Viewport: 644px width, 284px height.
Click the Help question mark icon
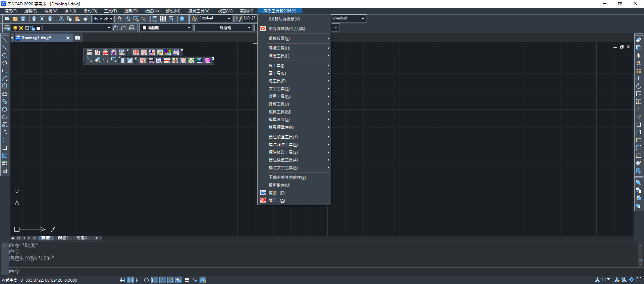pyautogui.click(x=182, y=19)
